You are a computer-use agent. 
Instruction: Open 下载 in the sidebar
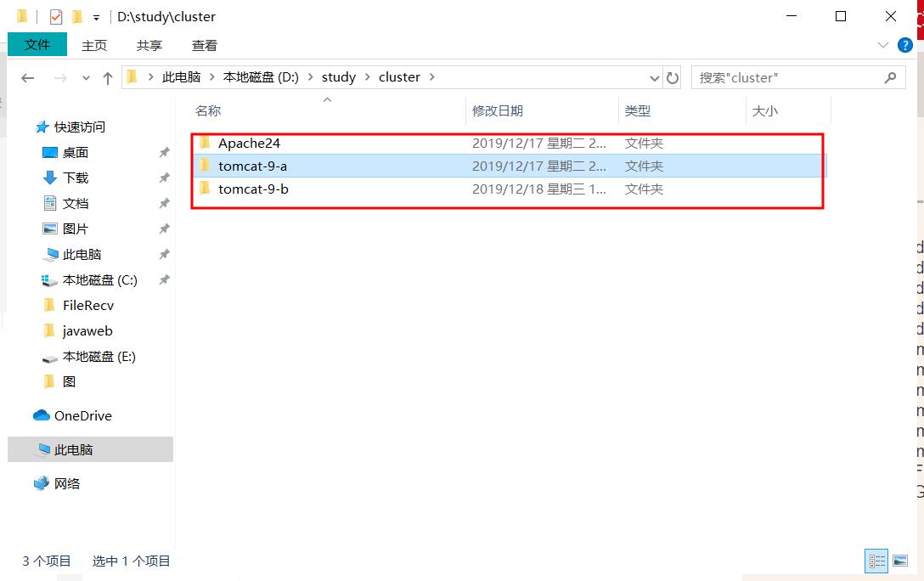click(76, 178)
